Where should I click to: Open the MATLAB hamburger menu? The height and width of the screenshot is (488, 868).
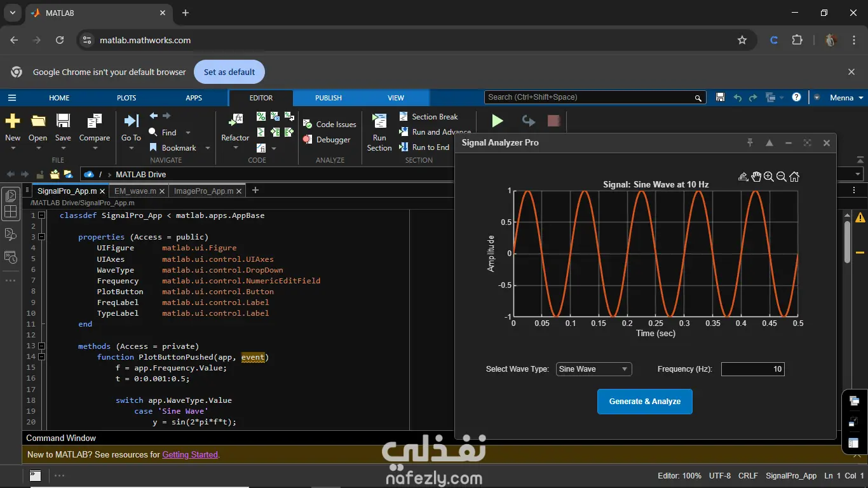[11, 98]
